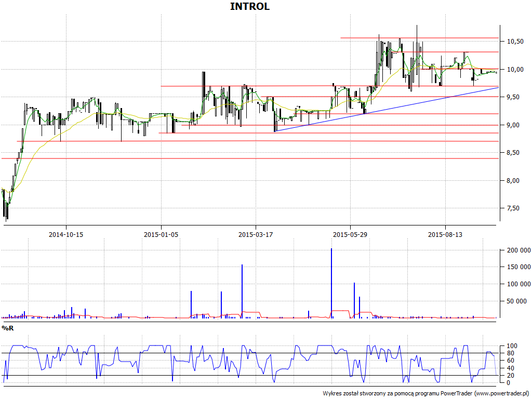Image resolution: width=532 pixels, height=399 pixels.
Task: Select the 10,00 price axis label
Action: point(515,70)
